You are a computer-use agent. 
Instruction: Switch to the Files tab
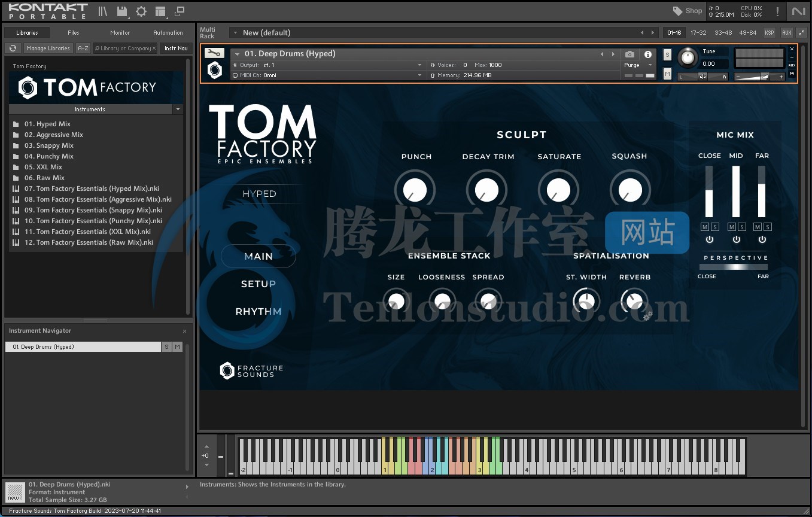tap(74, 33)
